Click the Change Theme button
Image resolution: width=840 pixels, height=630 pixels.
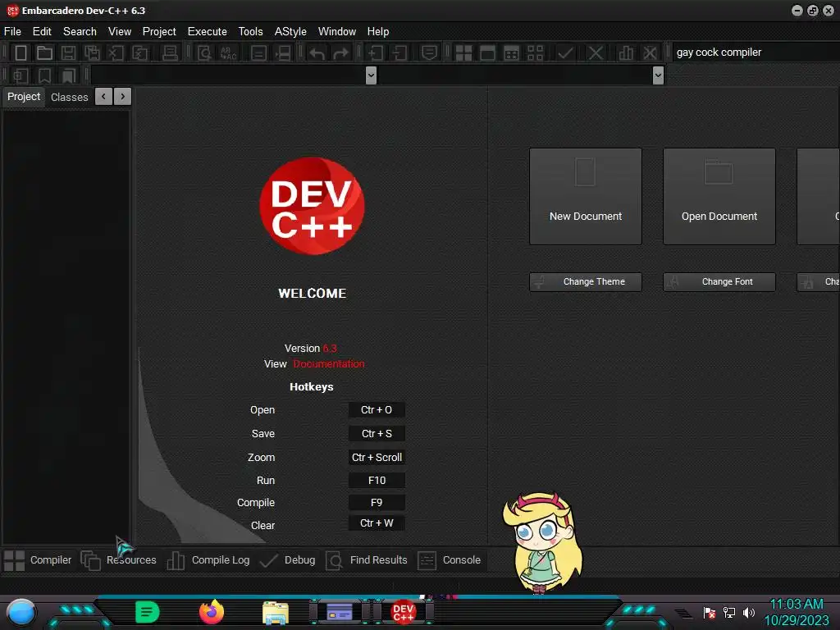coord(586,282)
